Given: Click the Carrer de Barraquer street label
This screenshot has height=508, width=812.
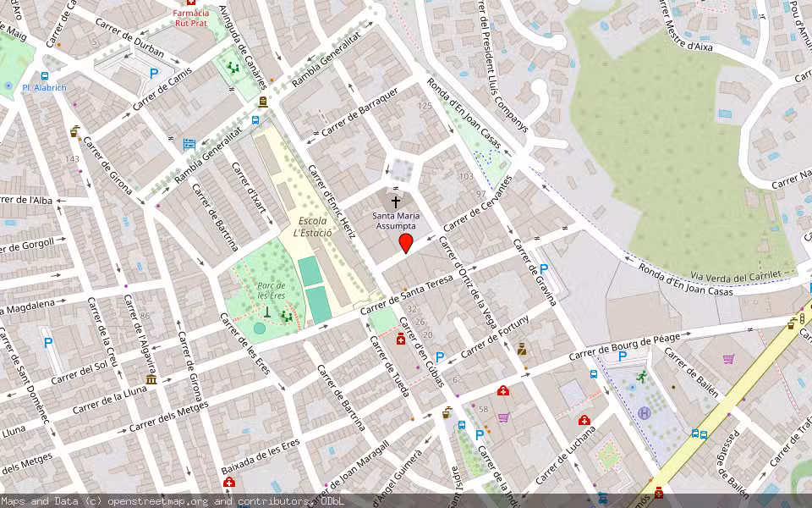Looking at the screenshot, I should pyautogui.click(x=360, y=112).
